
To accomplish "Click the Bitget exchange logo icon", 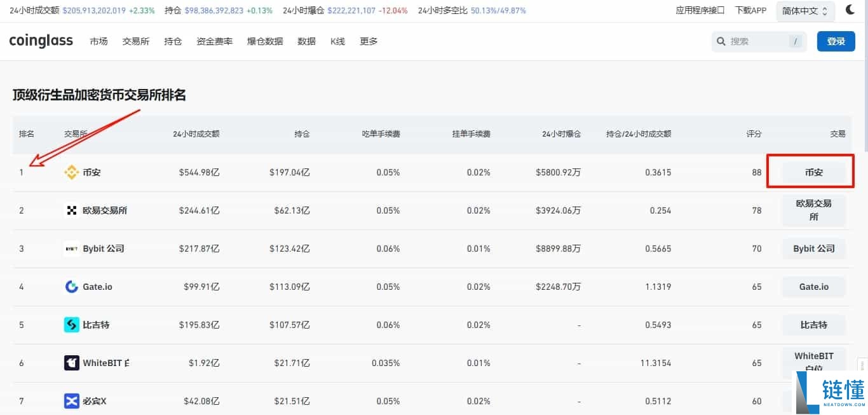I will pos(71,325).
